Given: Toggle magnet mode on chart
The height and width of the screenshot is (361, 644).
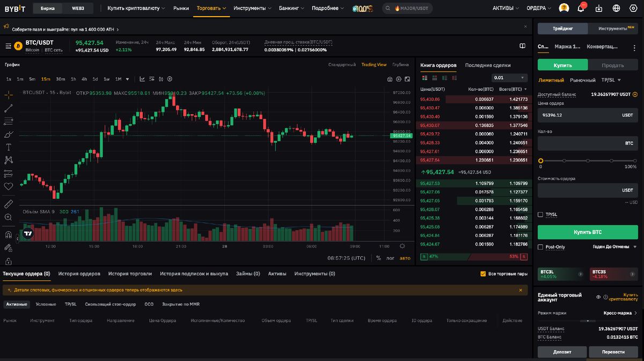Looking at the screenshot, I should click(x=9, y=235).
